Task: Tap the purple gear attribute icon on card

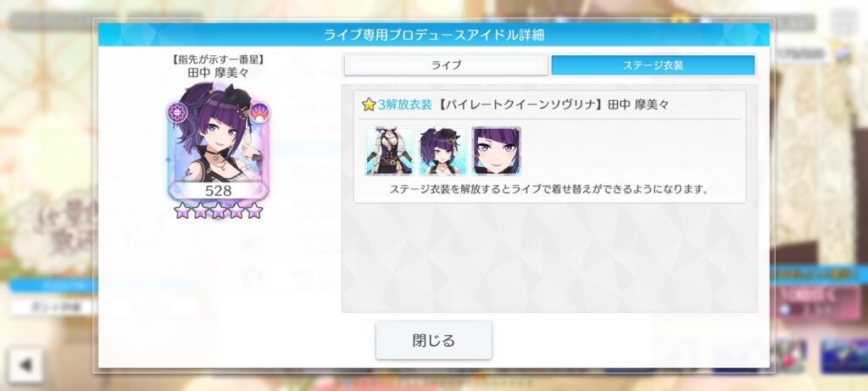Action: pyautogui.click(x=178, y=113)
